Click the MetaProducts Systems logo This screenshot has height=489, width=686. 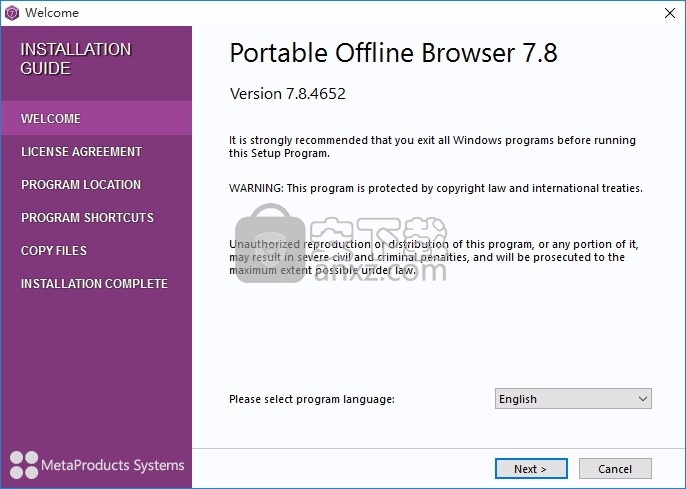pyautogui.click(x=97, y=465)
